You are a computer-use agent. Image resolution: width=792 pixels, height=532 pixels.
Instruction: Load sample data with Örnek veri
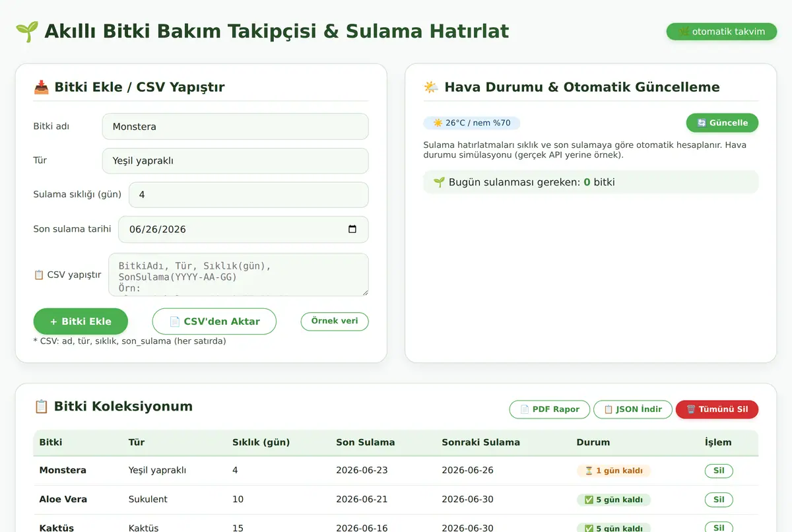coord(335,321)
